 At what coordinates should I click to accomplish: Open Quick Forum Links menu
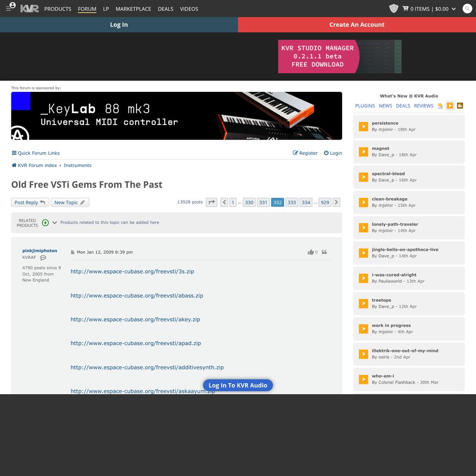click(x=36, y=153)
